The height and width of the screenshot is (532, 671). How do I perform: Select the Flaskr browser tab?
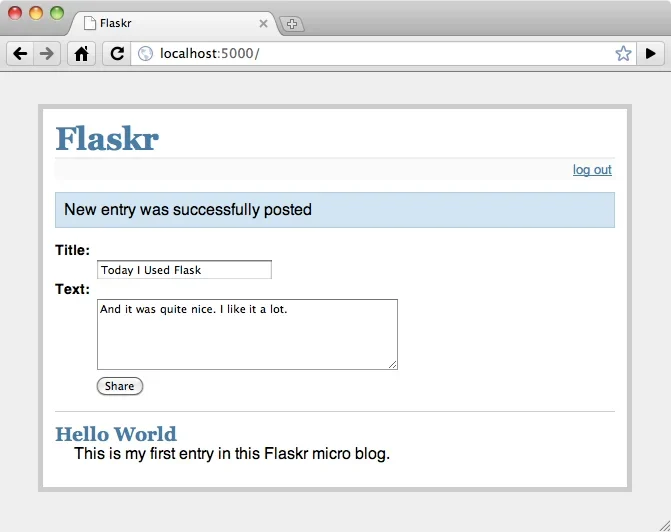click(173, 24)
